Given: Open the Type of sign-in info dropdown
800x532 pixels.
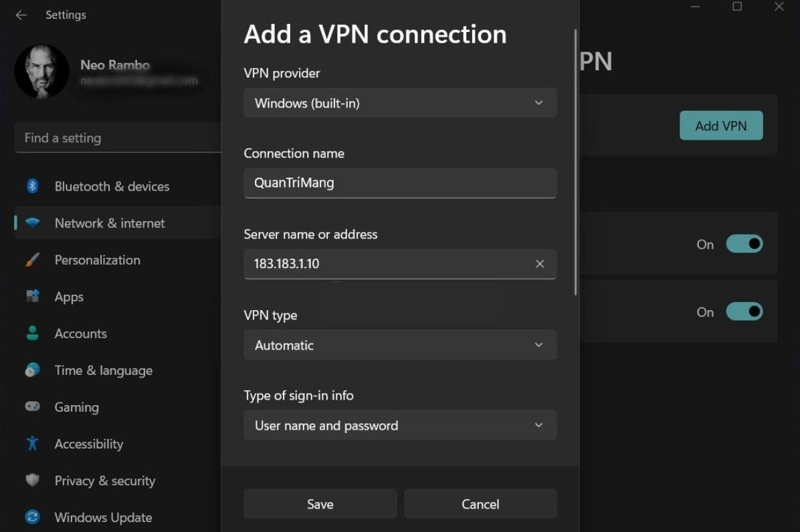Looking at the screenshot, I should (400, 425).
